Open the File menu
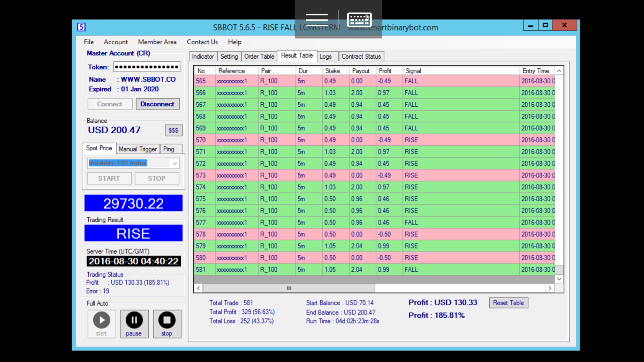This screenshot has width=644, height=362. (89, 42)
